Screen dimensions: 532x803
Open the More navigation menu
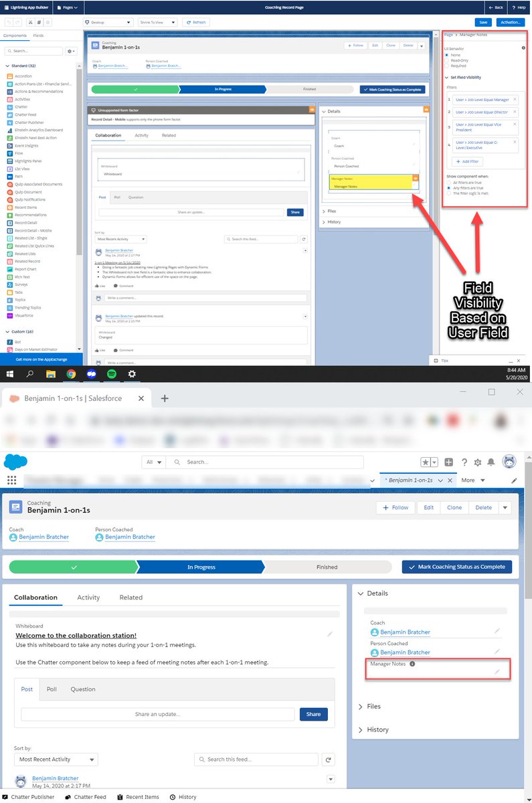click(472, 480)
